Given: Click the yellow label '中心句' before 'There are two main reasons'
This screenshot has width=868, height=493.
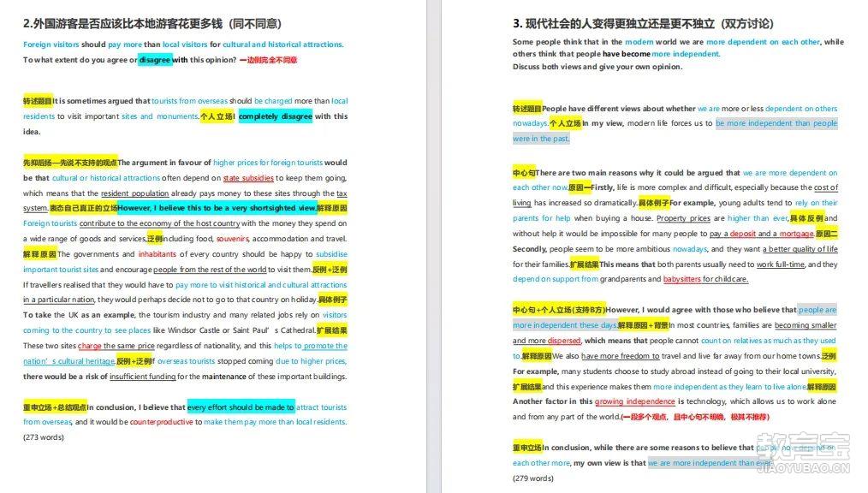Looking at the screenshot, I should point(524,173).
